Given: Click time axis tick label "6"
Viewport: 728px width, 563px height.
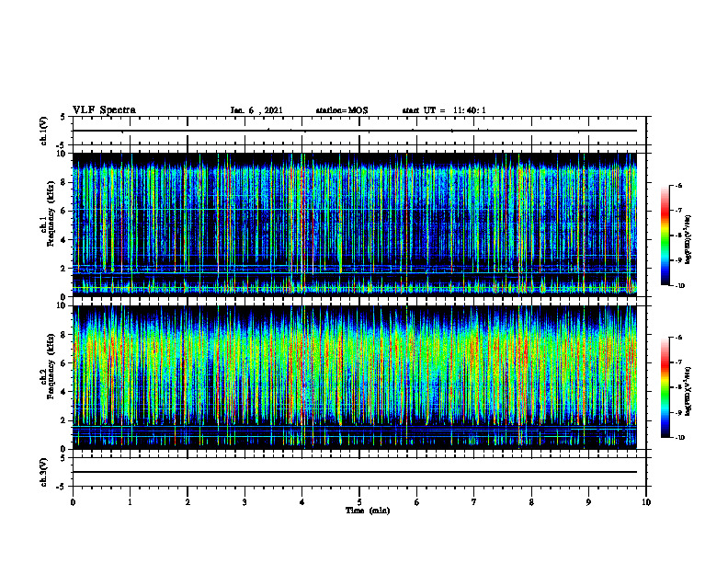Looking at the screenshot, I should (417, 502).
